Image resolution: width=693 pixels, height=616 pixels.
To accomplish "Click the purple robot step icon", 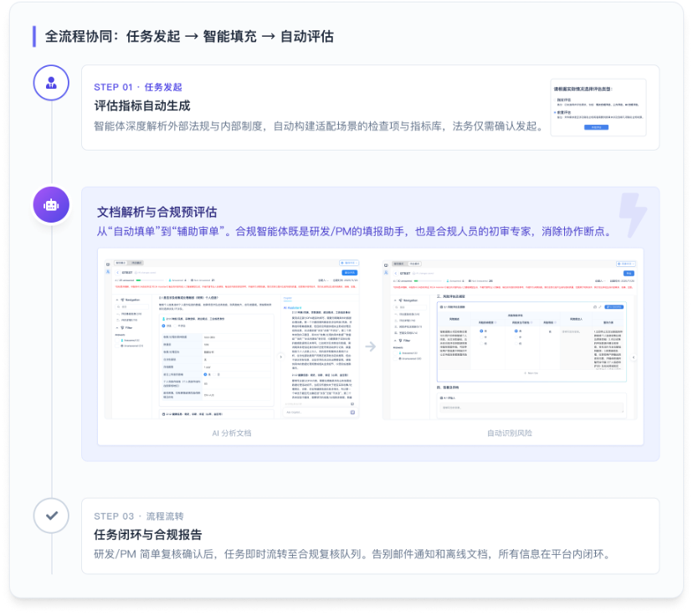I will coord(51,205).
